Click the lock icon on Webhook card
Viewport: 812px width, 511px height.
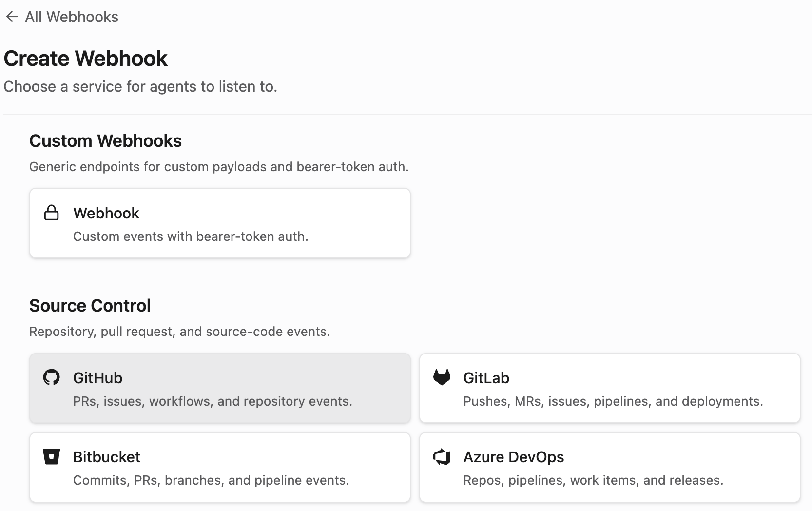(x=51, y=213)
